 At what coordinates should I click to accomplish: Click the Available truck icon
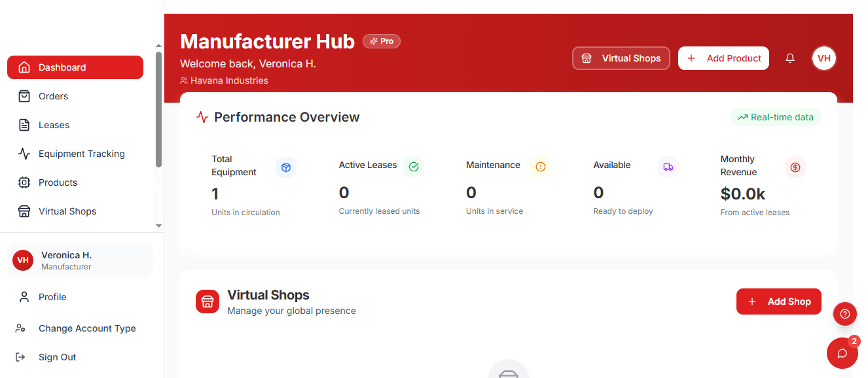(668, 167)
